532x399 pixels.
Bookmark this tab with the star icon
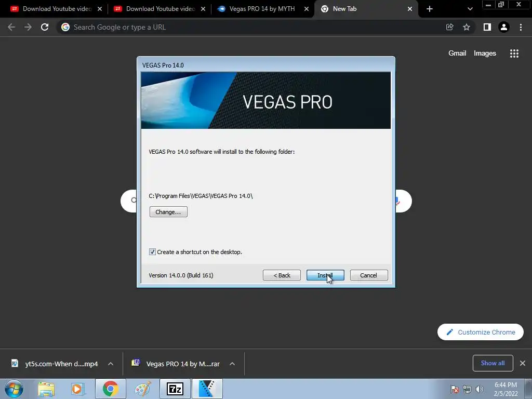pyautogui.click(x=467, y=27)
